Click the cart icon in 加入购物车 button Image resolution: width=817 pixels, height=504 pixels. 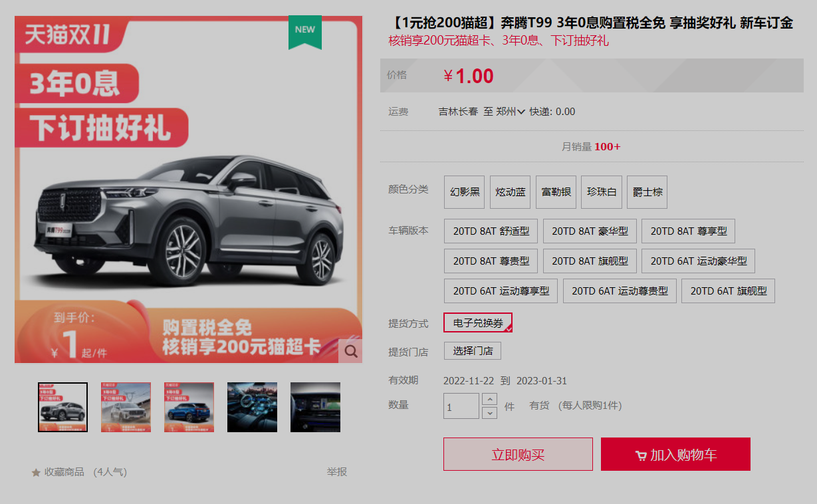pos(641,455)
